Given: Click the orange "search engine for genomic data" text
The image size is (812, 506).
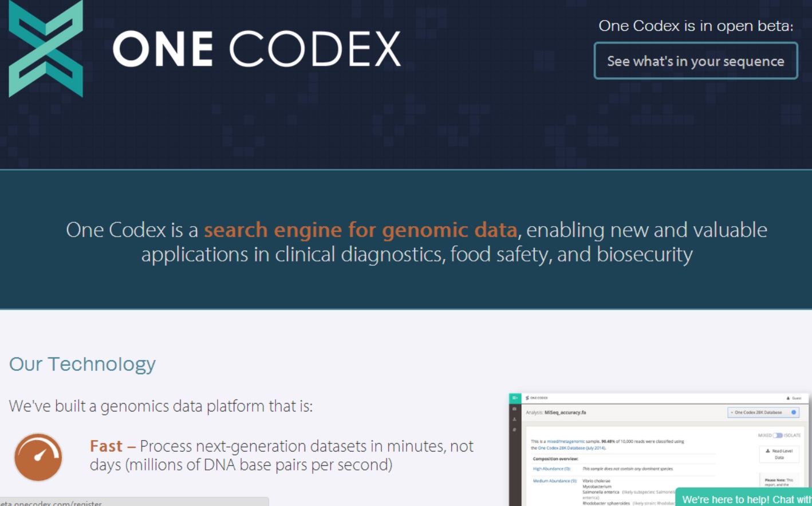Looking at the screenshot, I should [x=361, y=230].
